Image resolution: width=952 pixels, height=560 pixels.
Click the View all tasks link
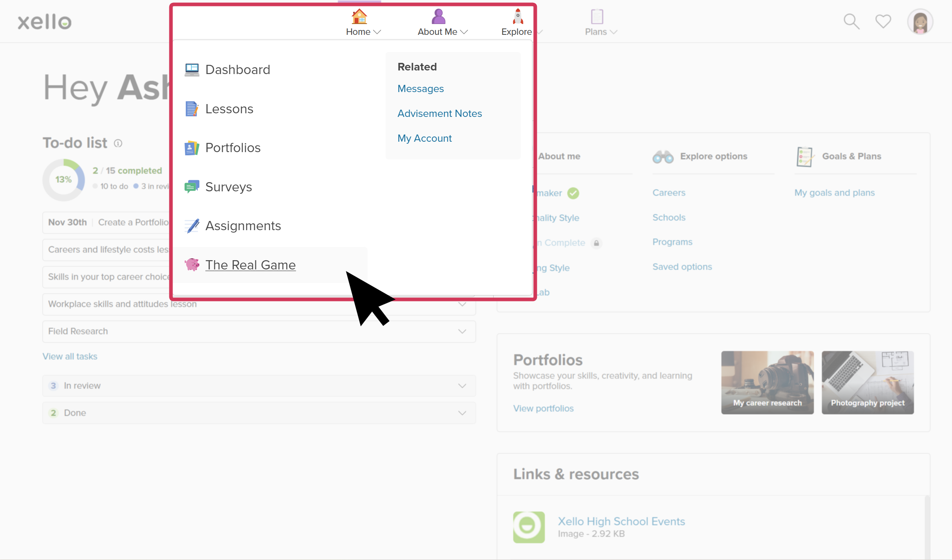70,356
